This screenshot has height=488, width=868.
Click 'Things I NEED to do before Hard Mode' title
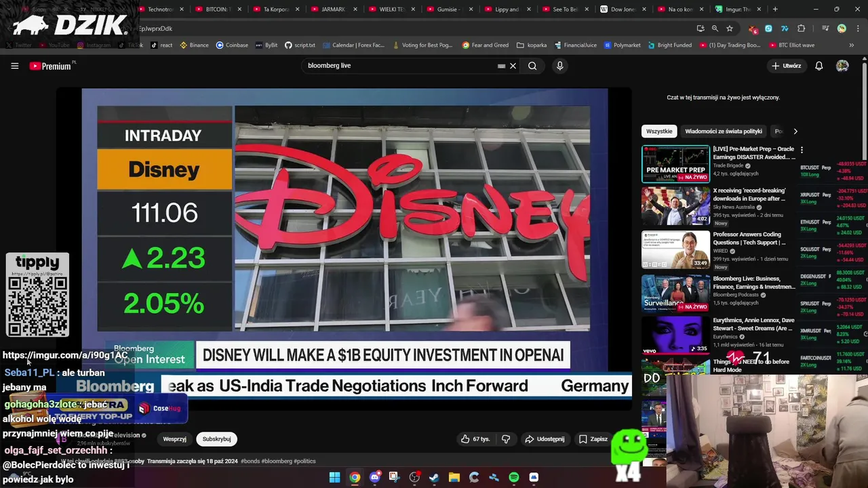coord(751,366)
